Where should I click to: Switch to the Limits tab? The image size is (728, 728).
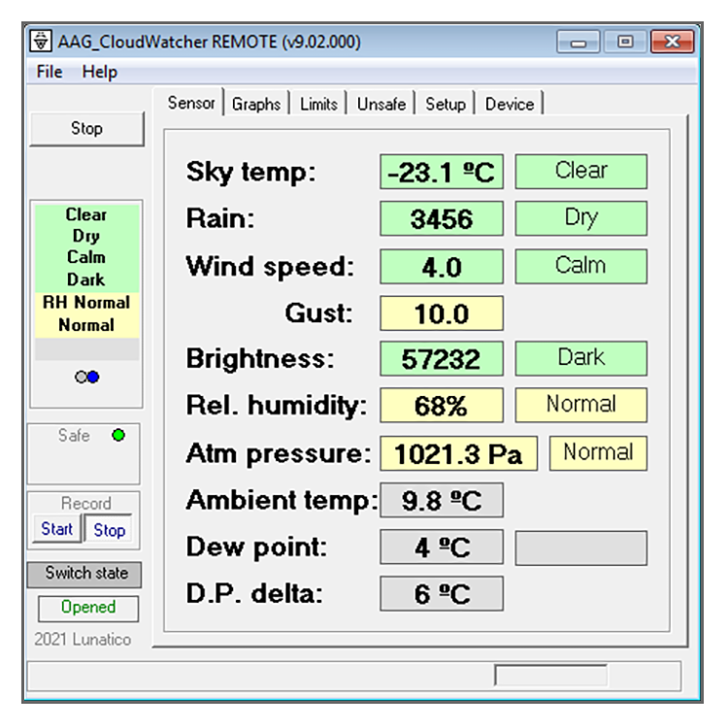click(318, 104)
